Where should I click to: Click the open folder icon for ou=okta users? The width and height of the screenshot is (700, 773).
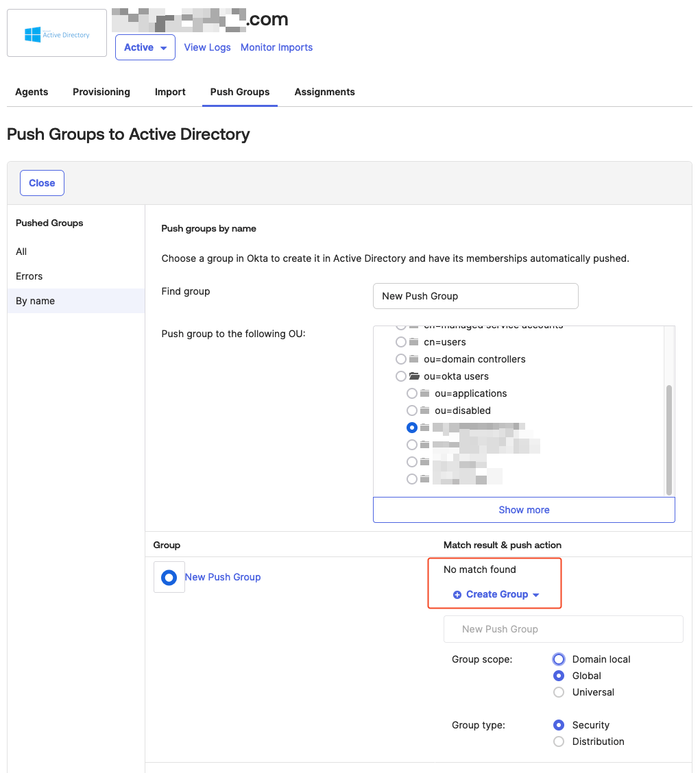(414, 377)
